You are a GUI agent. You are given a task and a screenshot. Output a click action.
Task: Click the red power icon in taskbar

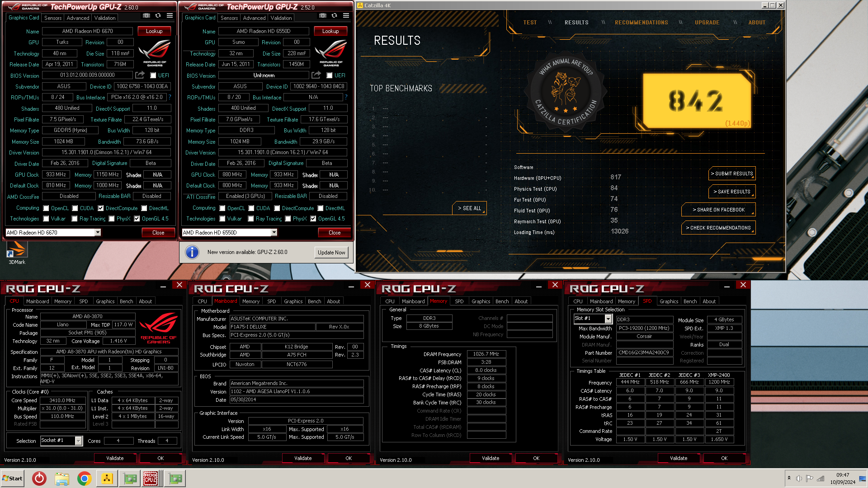(39, 478)
